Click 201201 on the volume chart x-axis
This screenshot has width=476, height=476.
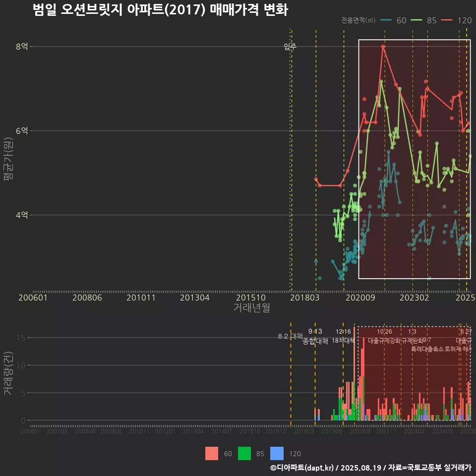pyautogui.click(x=165, y=431)
